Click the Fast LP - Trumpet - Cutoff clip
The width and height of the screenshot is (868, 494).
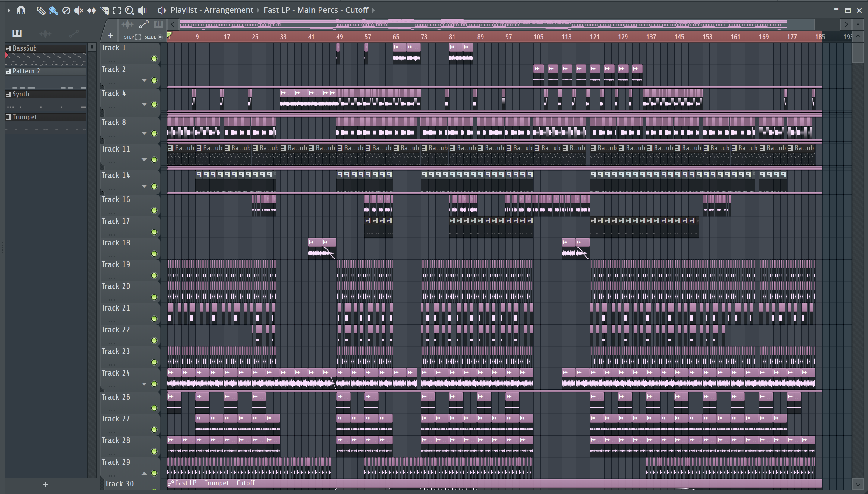pyautogui.click(x=495, y=483)
